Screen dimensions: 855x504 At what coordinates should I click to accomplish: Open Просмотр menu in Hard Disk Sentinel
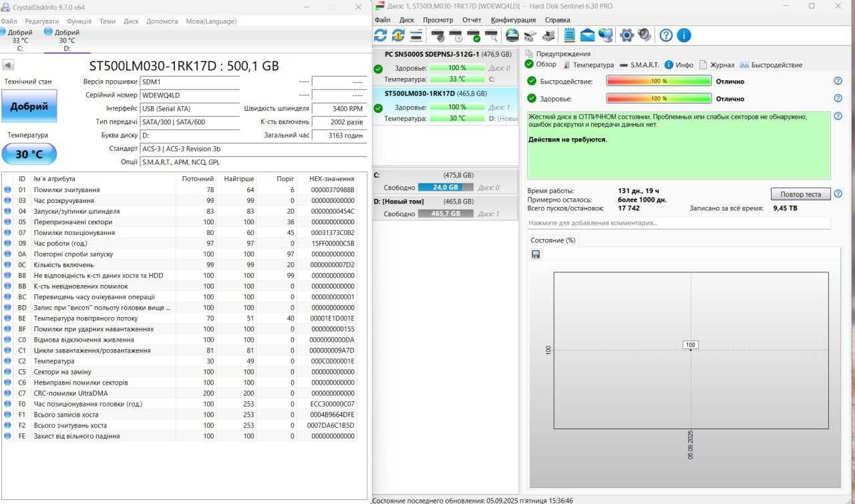click(x=438, y=20)
